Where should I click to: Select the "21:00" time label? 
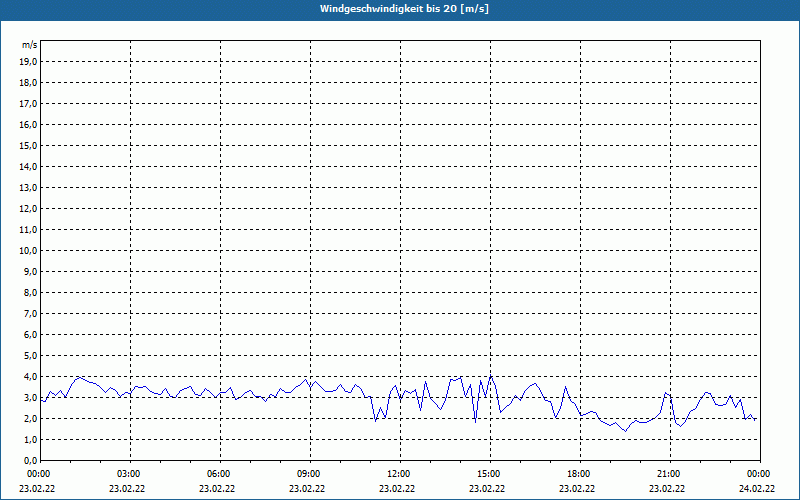click(x=669, y=474)
